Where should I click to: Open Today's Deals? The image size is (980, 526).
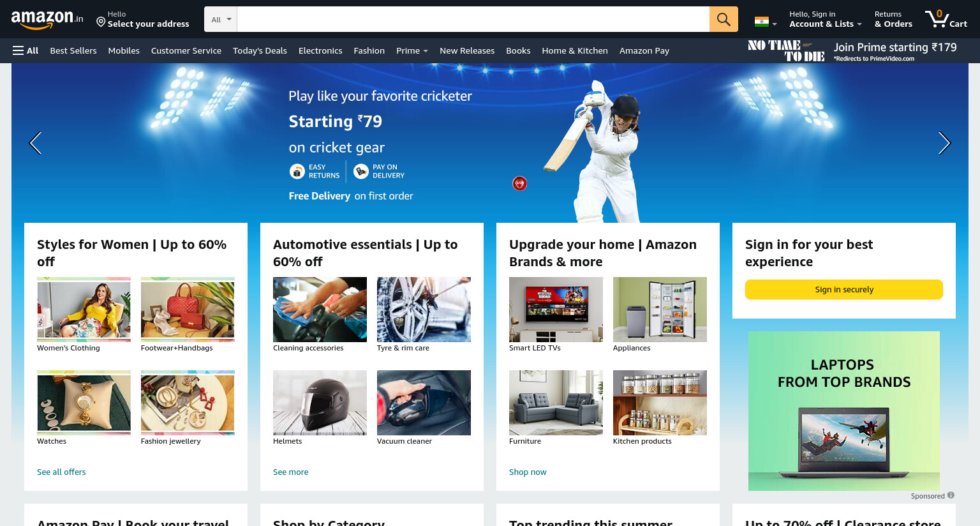click(x=260, y=50)
